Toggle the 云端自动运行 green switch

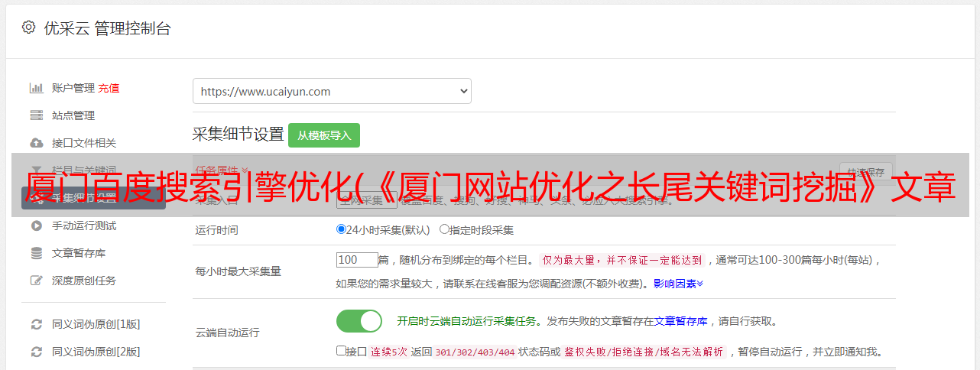pyautogui.click(x=359, y=321)
